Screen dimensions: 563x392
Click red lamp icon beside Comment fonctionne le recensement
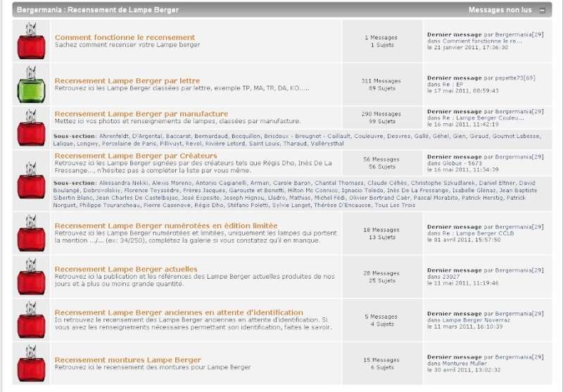30,42
